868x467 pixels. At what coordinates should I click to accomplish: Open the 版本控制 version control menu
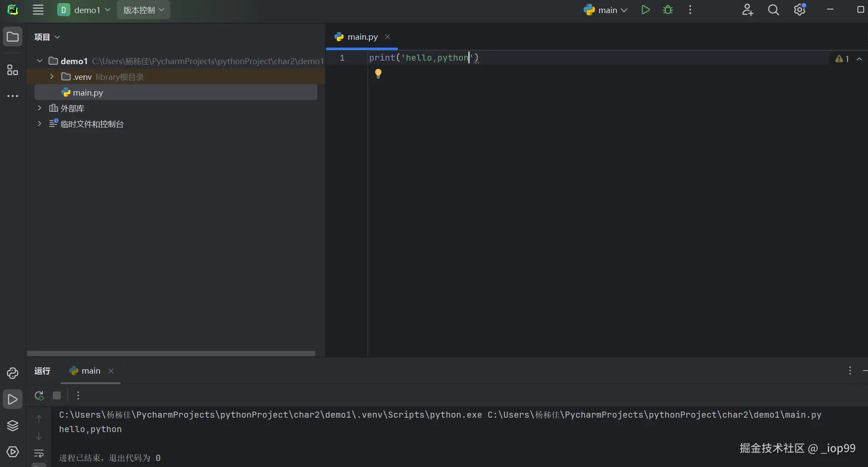[x=143, y=10]
